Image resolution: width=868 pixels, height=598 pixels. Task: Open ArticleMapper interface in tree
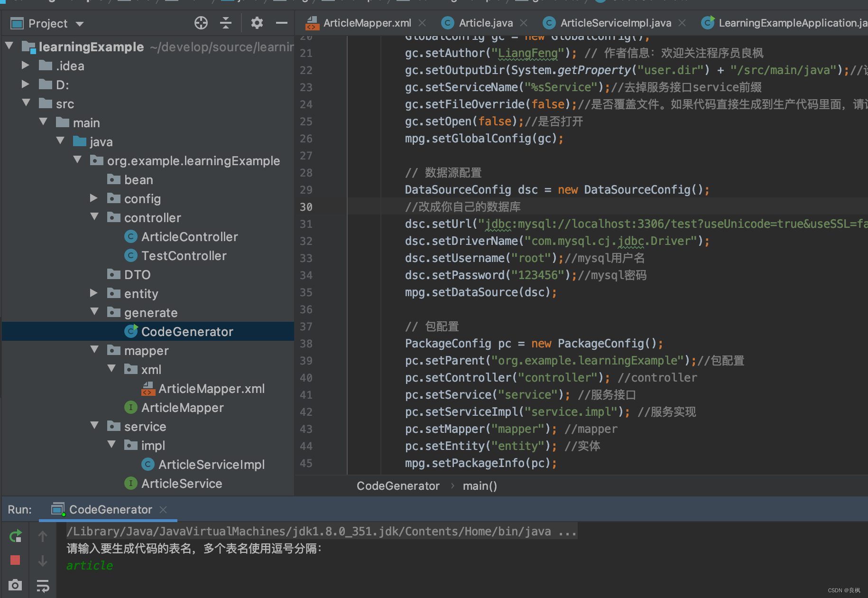182,408
